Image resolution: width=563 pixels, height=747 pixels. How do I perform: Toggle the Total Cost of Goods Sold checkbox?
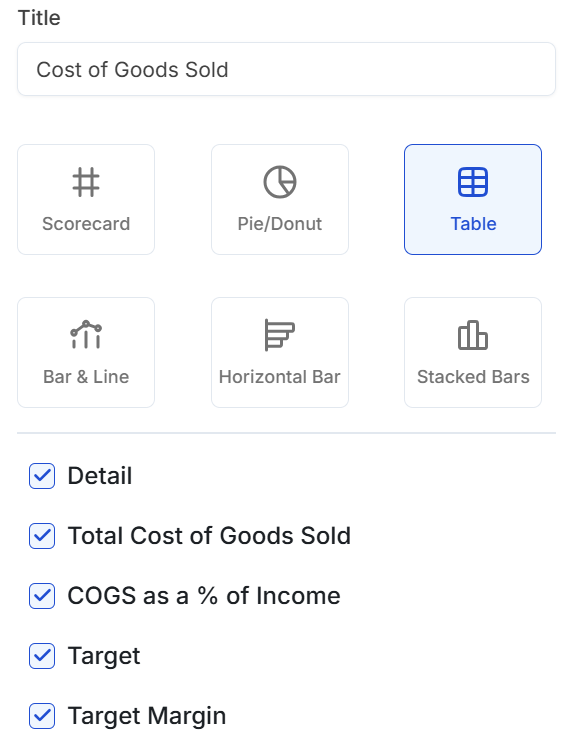(42, 536)
